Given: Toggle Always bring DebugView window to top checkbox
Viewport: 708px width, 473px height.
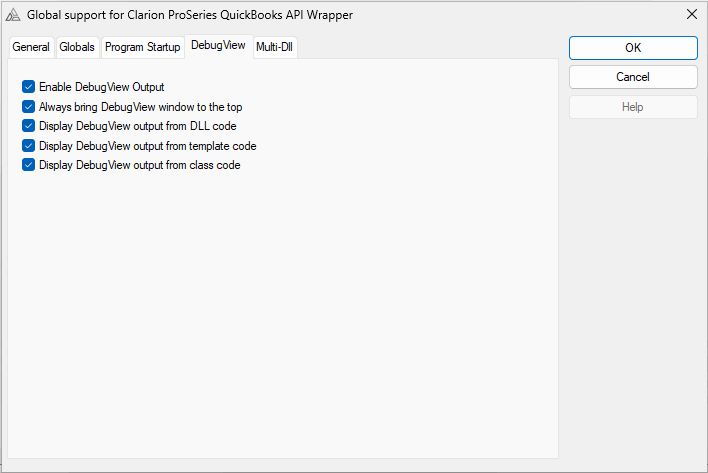Looking at the screenshot, I should tap(28, 107).
